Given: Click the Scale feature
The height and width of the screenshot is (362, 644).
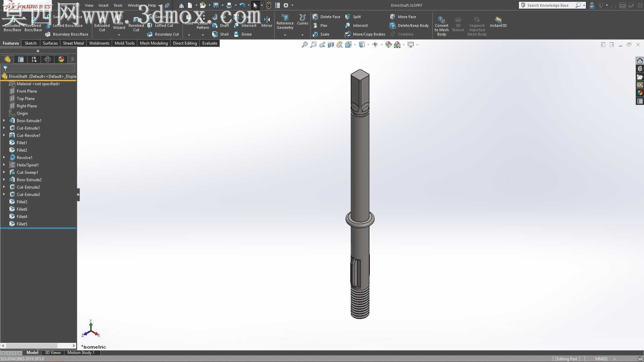Looking at the screenshot, I should (321, 34).
